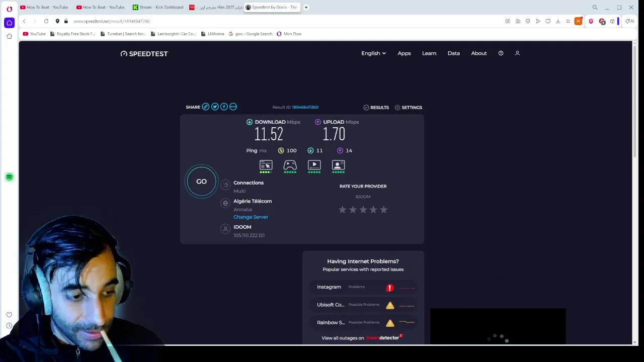Open Ubisoft Connect outage row
The height and width of the screenshot is (362, 644).
click(363, 305)
